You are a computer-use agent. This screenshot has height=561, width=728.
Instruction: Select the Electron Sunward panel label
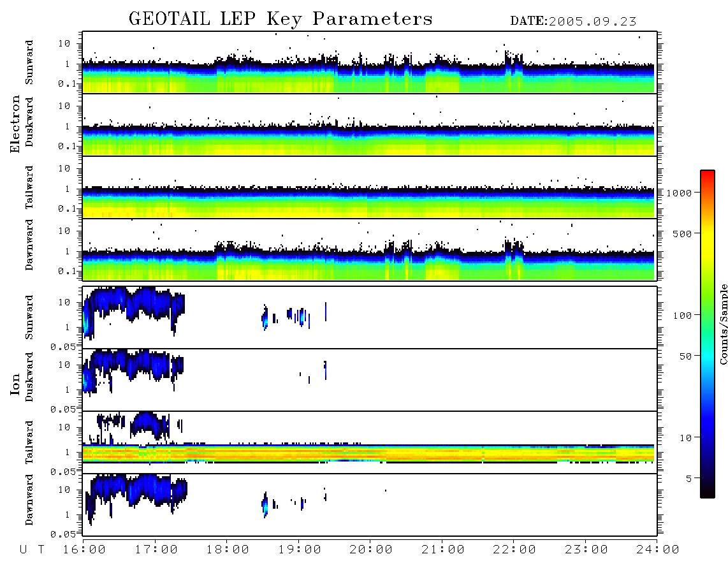pyautogui.click(x=29, y=62)
